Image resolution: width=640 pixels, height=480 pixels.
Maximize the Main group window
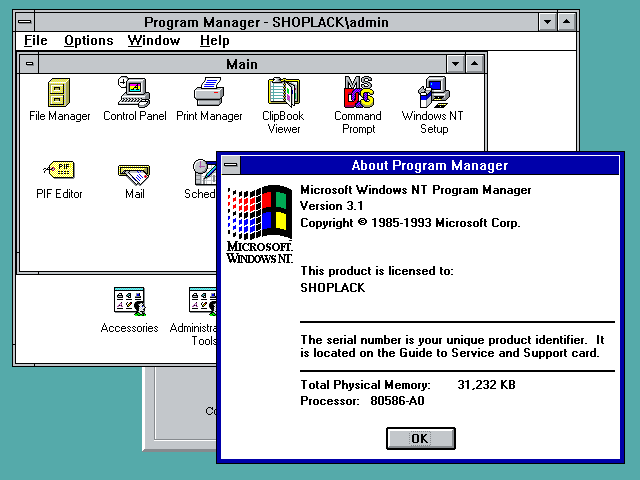[x=475, y=64]
